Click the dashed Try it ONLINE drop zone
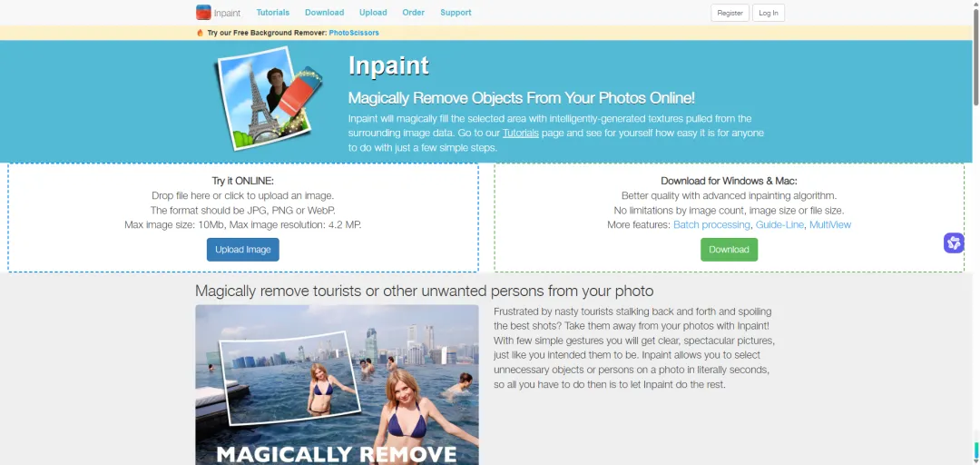The height and width of the screenshot is (465, 980). coord(243,218)
